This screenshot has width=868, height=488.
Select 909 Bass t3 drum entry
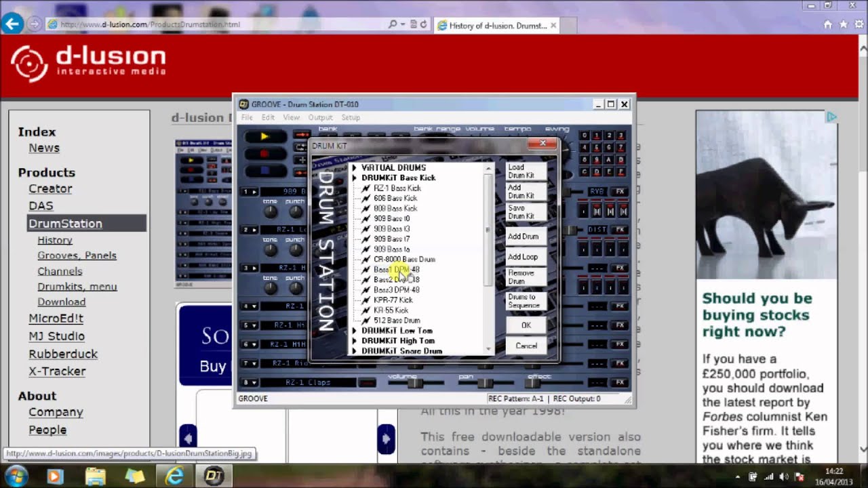pos(392,228)
